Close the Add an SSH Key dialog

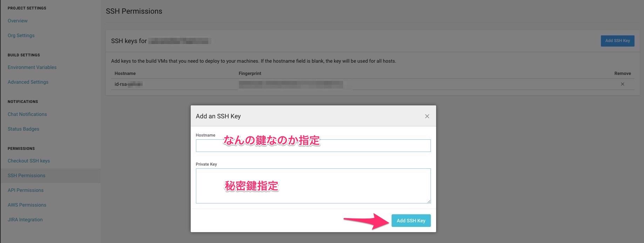427,116
